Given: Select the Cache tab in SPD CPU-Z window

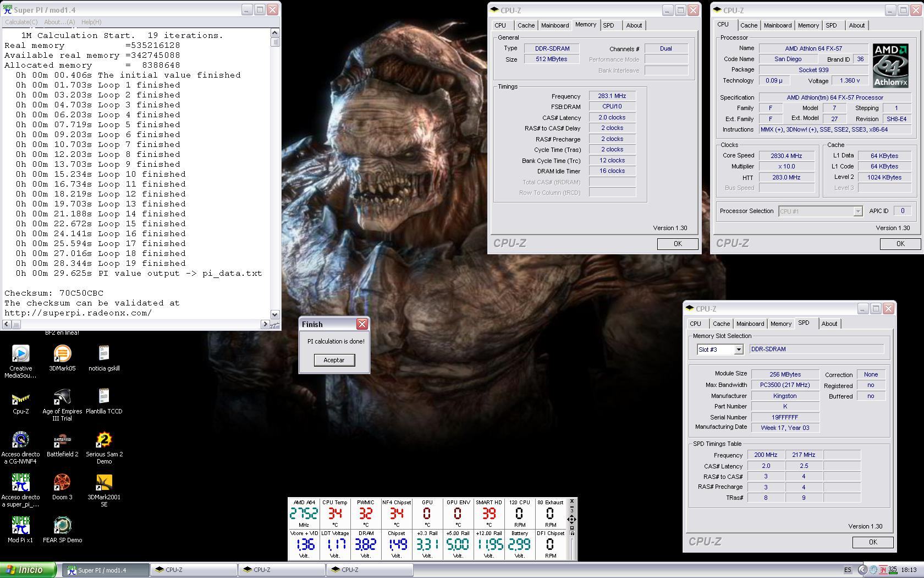Looking at the screenshot, I should [721, 324].
